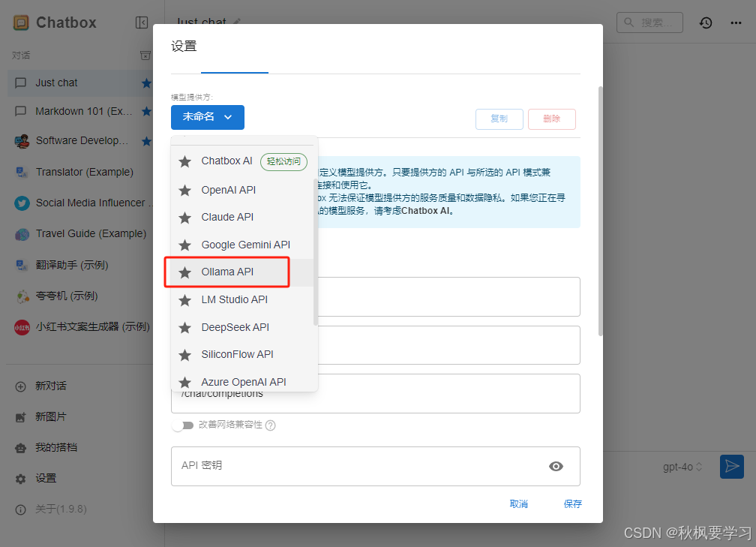
Task: Click the API 密钥 input field
Action: pos(376,467)
